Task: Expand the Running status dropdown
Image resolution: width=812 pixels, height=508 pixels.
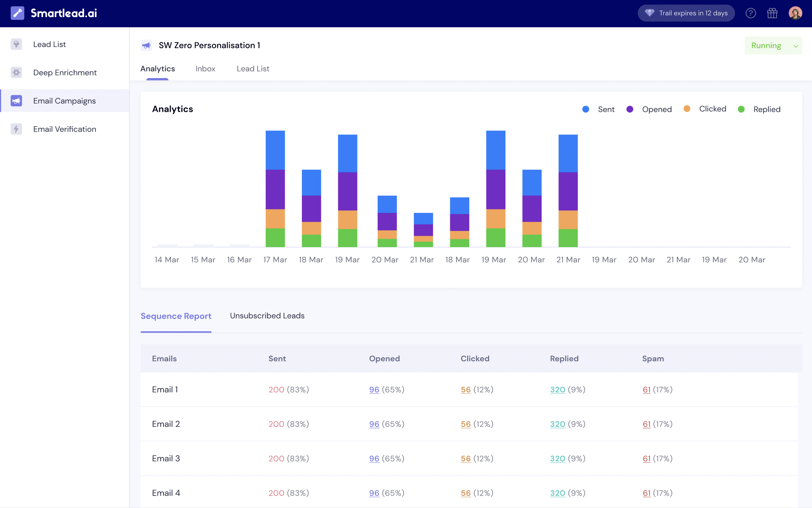Action: pyautogui.click(x=773, y=45)
